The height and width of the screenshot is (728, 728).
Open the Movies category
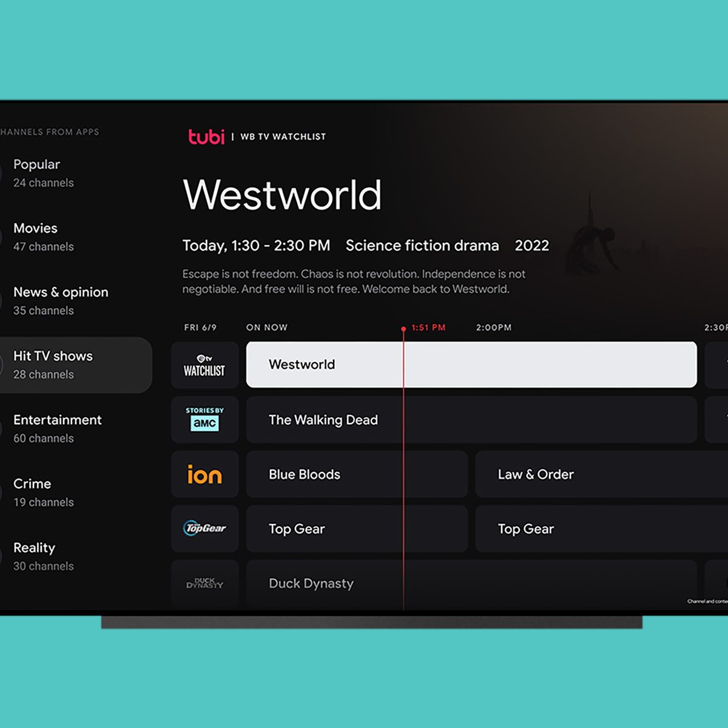click(x=44, y=237)
